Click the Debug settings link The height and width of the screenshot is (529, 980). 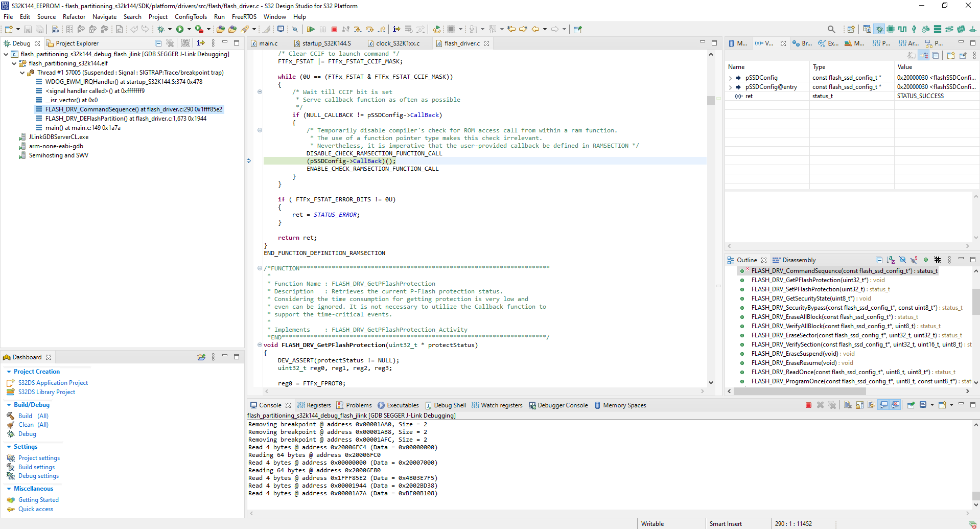click(38, 476)
